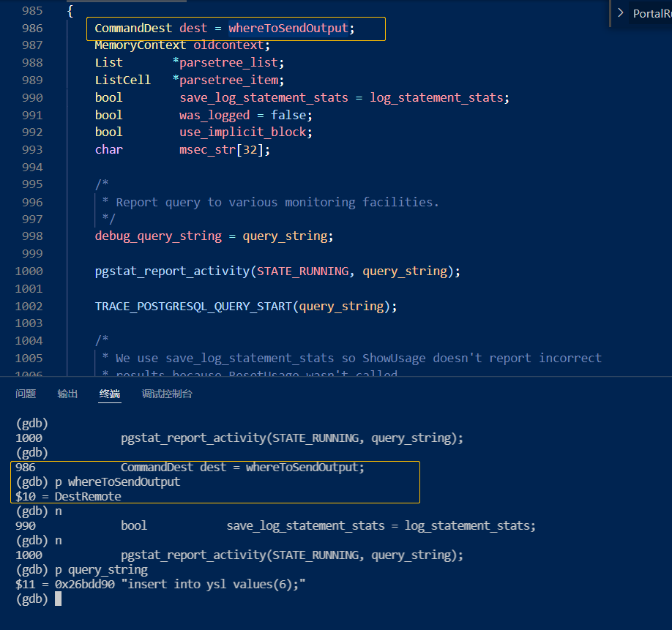Click log_statement_stats value on line 990
This screenshot has width=672, height=630.
click(x=437, y=97)
